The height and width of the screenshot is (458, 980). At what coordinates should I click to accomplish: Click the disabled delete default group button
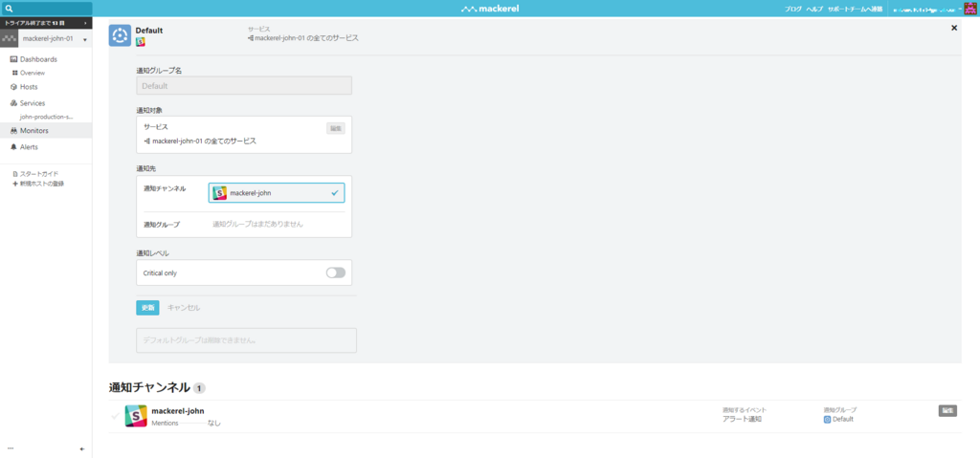(x=246, y=340)
